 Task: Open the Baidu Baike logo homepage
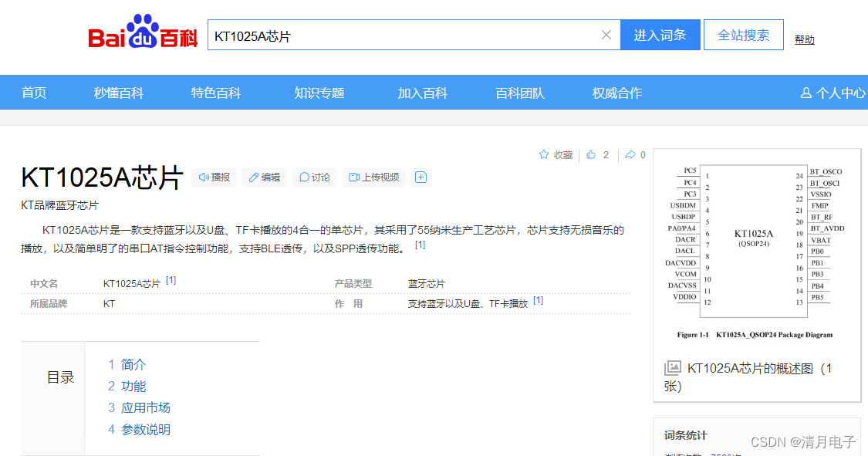click(x=143, y=32)
